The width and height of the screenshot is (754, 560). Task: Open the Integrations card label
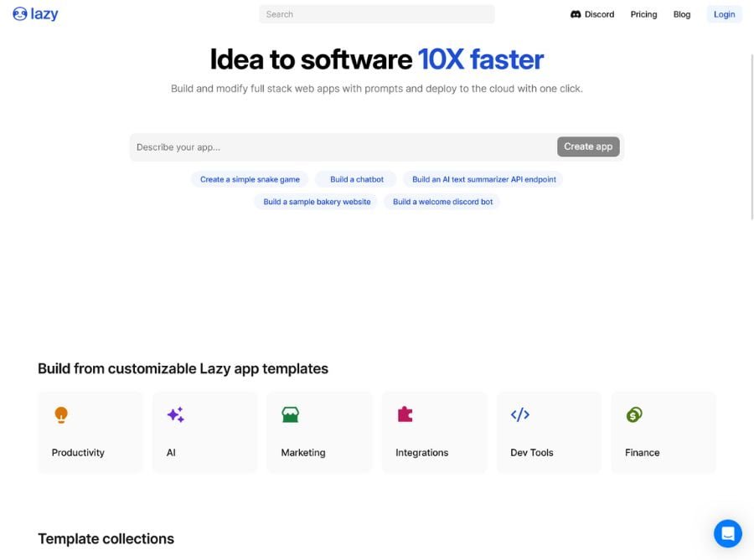tap(421, 452)
